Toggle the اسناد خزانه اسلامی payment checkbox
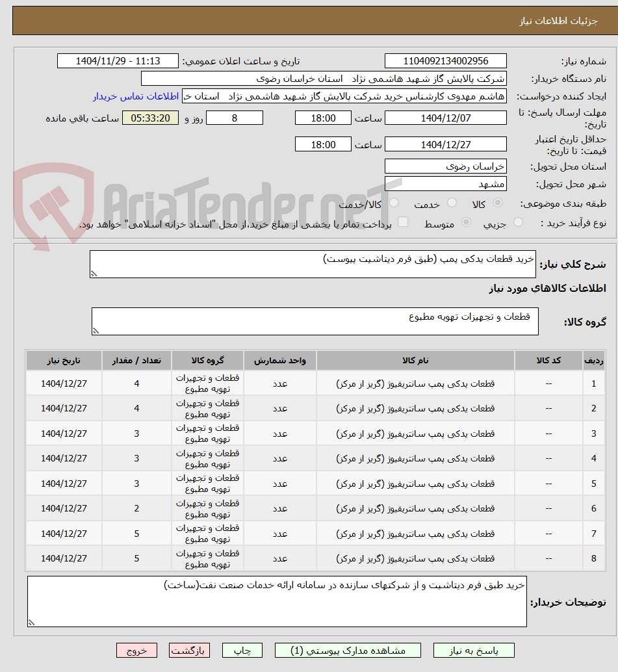This screenshot has height=672, width=618. point(403,222)
